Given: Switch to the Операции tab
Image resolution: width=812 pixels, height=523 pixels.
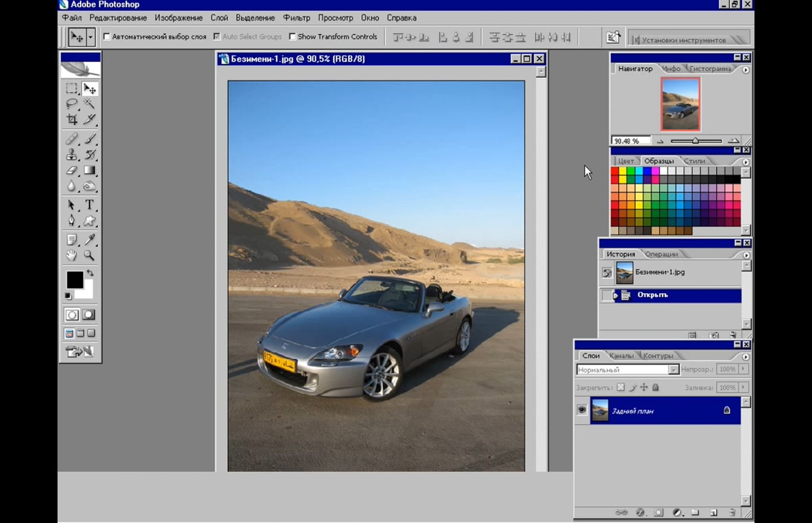Looking at the screenshot, I should (661, 254).
